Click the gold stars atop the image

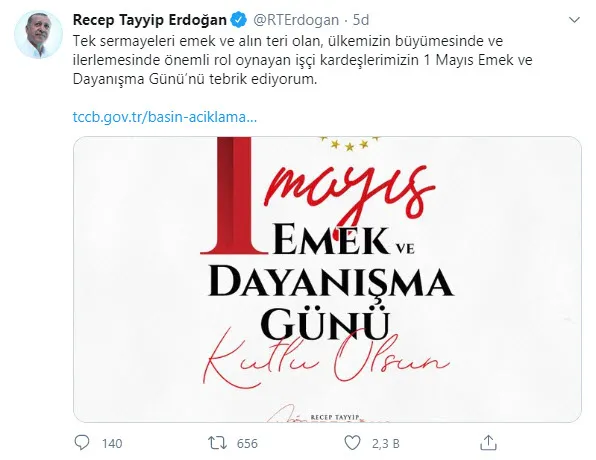pos(349,143)
